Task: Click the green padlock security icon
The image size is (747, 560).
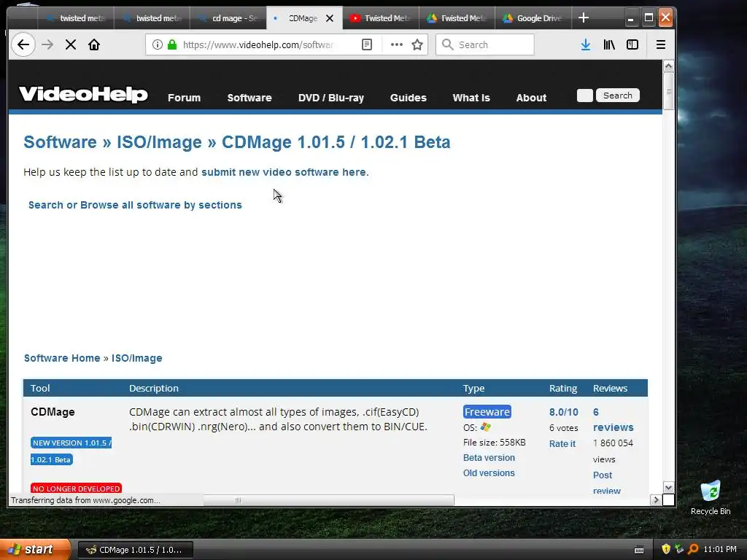Action: [x=172, y=44]
